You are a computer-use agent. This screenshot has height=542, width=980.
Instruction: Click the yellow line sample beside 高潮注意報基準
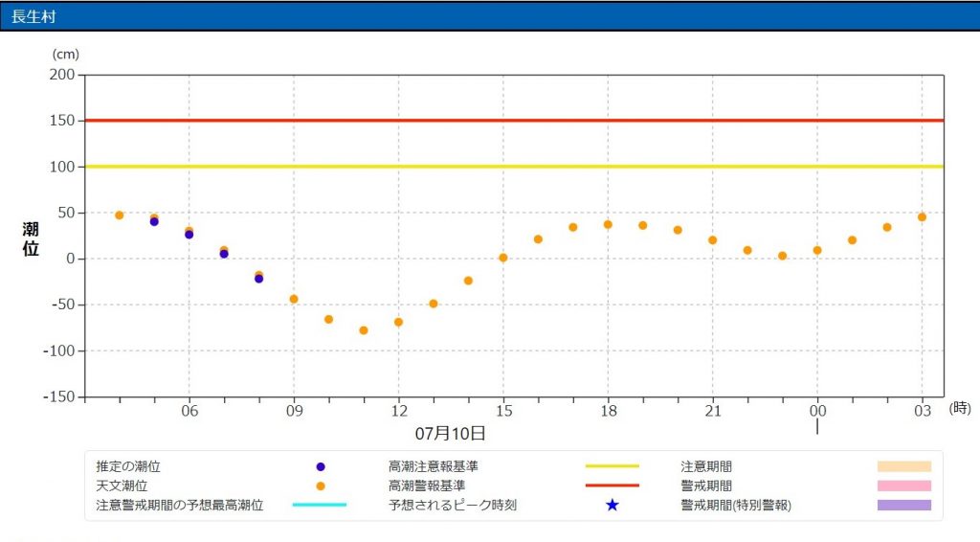pyautogui.click(x=612, y=466)
